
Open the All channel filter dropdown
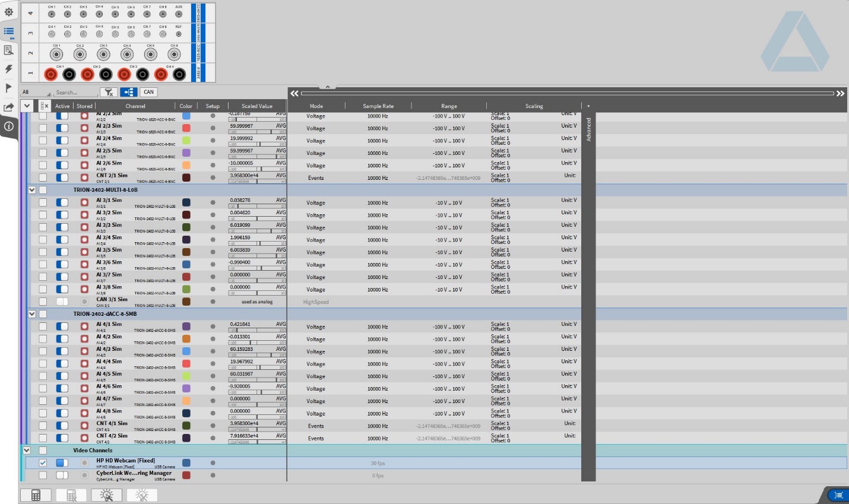(x=36, y=92)
